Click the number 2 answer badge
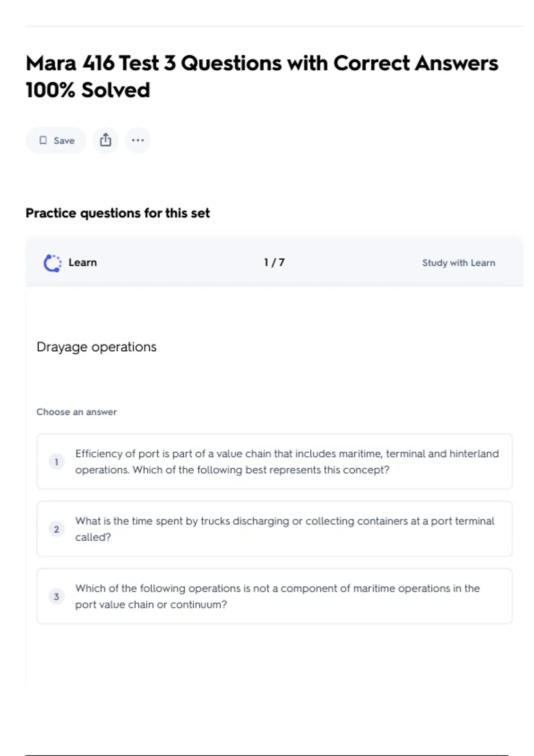Viewport: 534px width, 756px height. pos(57,529)
